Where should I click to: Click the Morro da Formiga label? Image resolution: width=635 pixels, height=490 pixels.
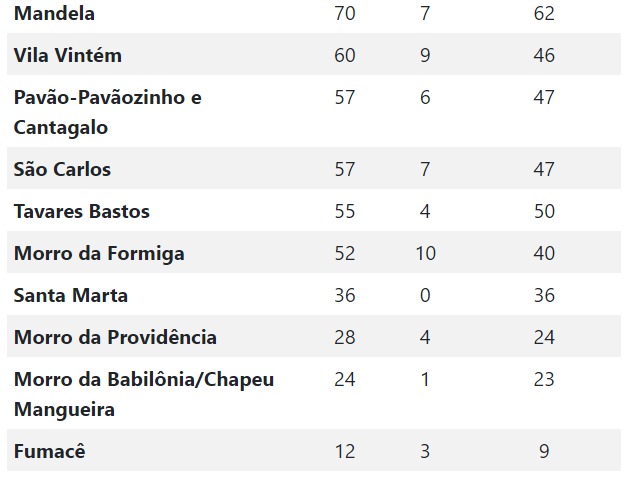tap(99, 254)
